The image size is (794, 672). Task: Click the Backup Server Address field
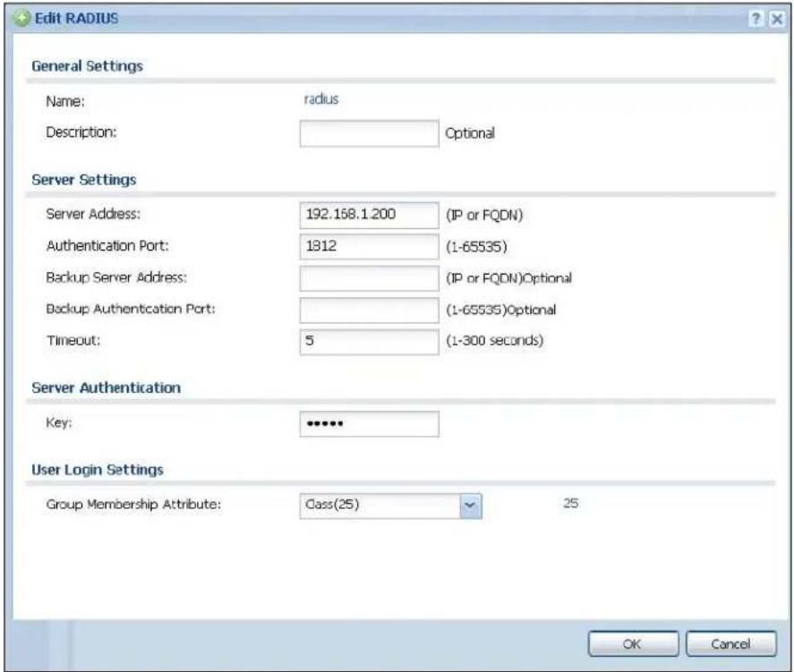(x=369, y=278)
